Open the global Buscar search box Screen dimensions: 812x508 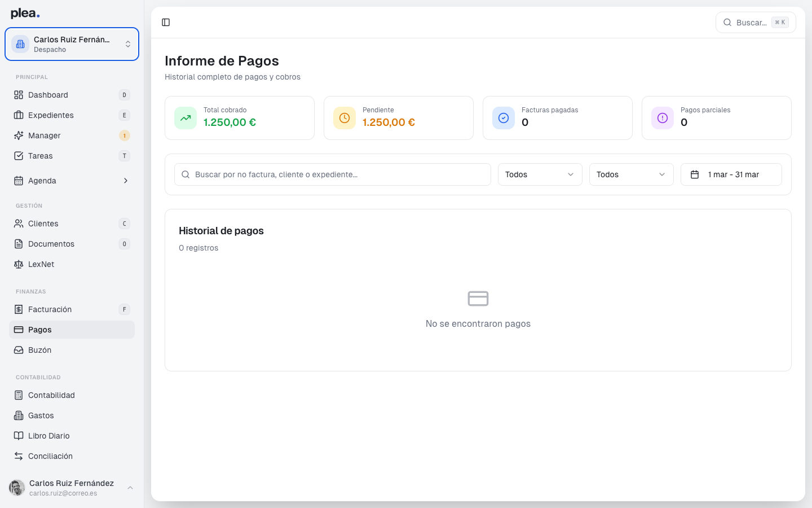click(x=750, y=22)
